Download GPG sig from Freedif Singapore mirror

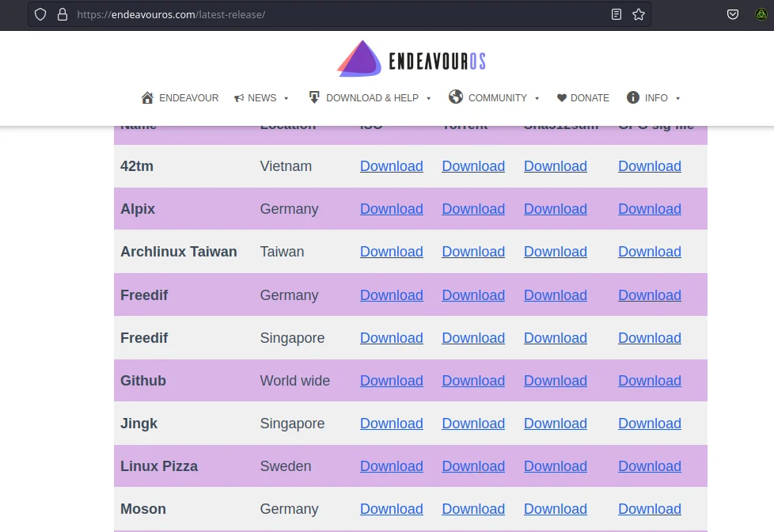pos(650,338)
